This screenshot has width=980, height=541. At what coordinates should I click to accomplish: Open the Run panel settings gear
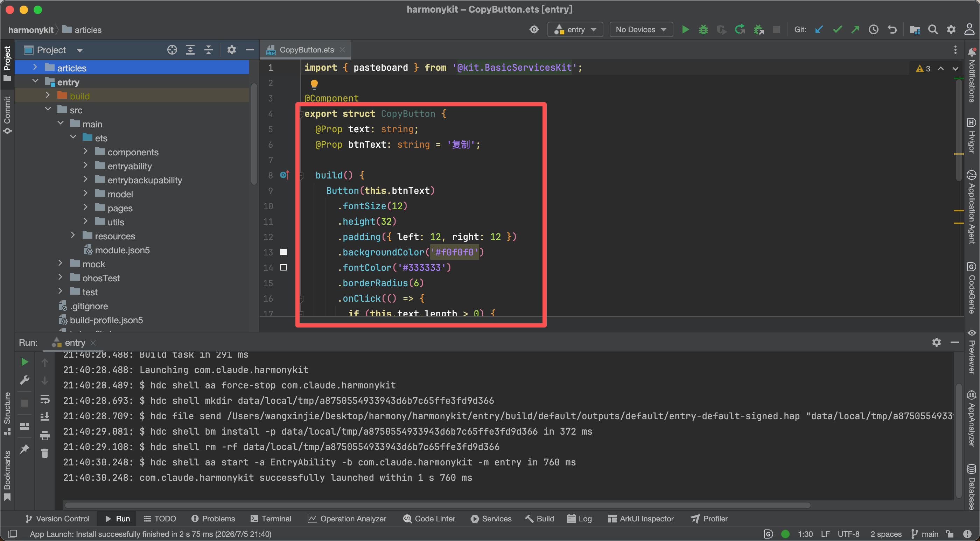[936, 342]
